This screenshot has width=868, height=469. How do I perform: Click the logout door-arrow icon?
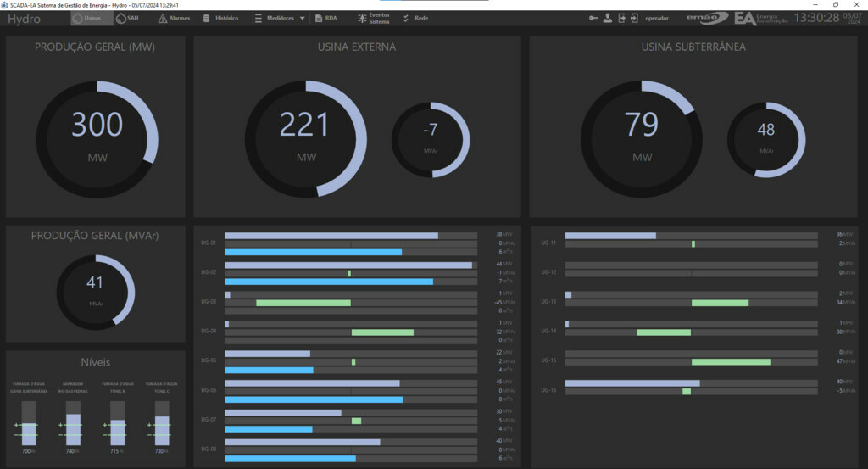pos(621,18)
